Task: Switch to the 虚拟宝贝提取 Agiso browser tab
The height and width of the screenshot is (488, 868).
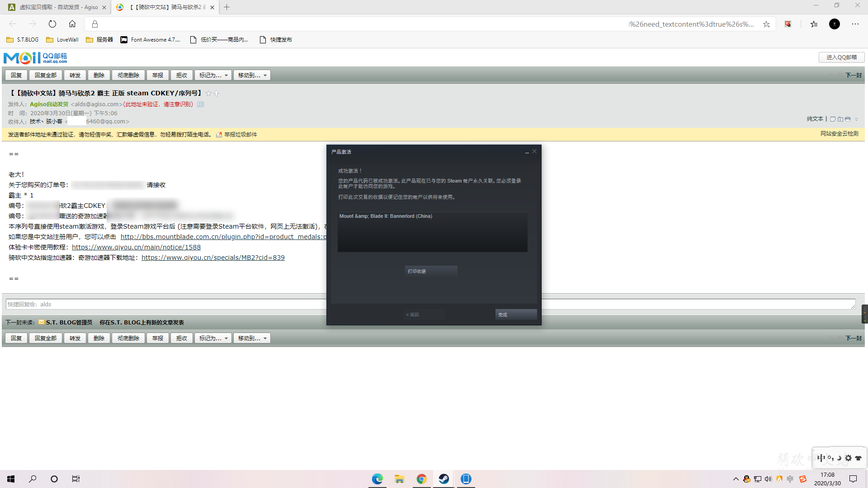Action: [57, 7]
